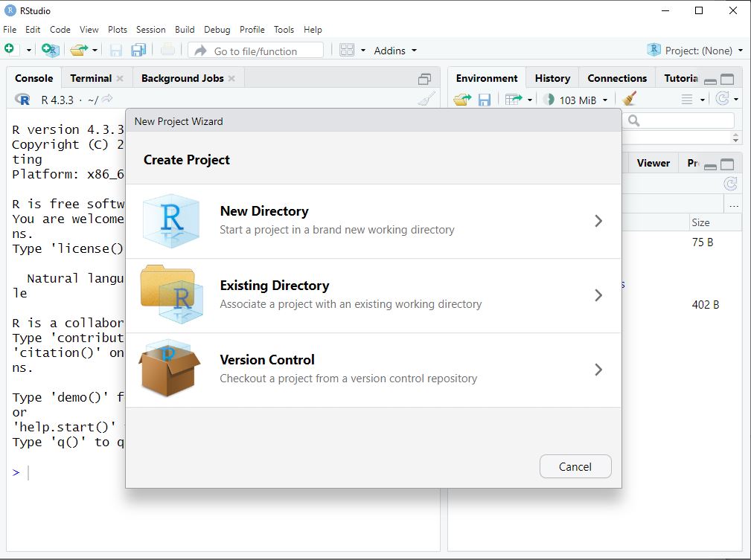
Task: Click the New File icon
Action: (x=10, y=50)
